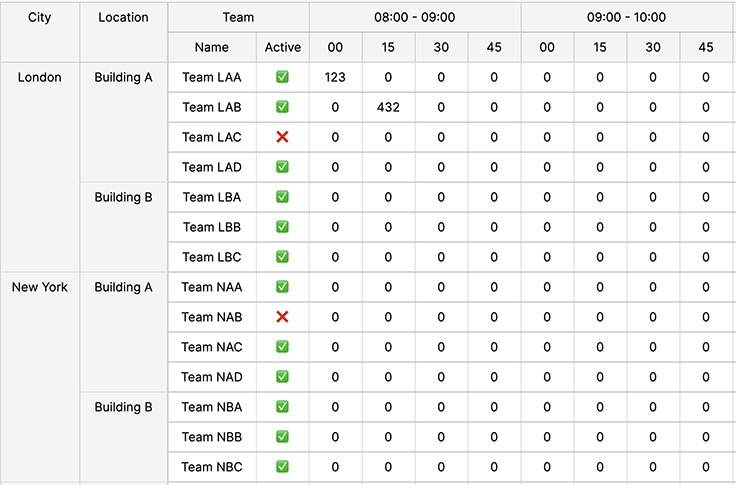Click the Team group header

(x=238, y=17)
